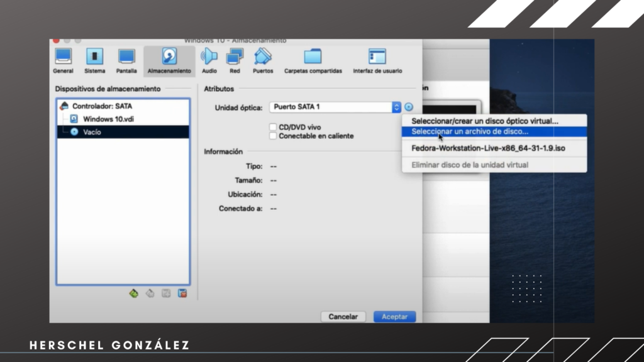Select the Almacenamiento settings section
The image size is (644, 362).
pyautogui.click(x=169, y=61)
